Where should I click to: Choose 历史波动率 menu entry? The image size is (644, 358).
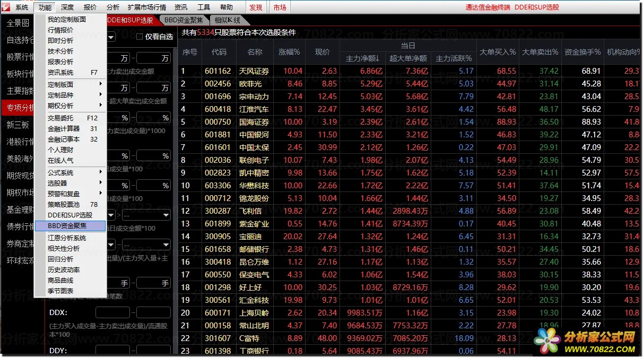70,270
